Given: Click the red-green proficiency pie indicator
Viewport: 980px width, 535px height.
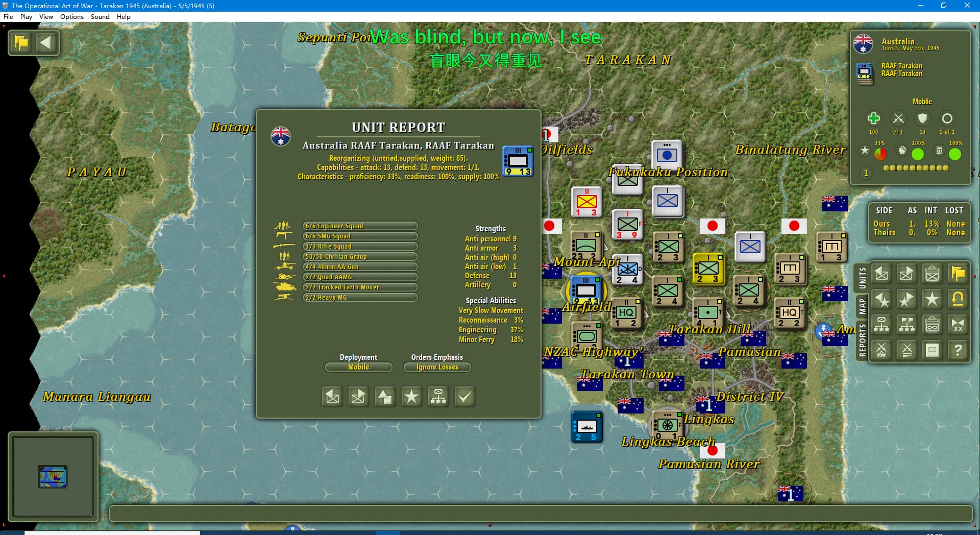Looking at the screenshot, I should (x=880, y=154).
